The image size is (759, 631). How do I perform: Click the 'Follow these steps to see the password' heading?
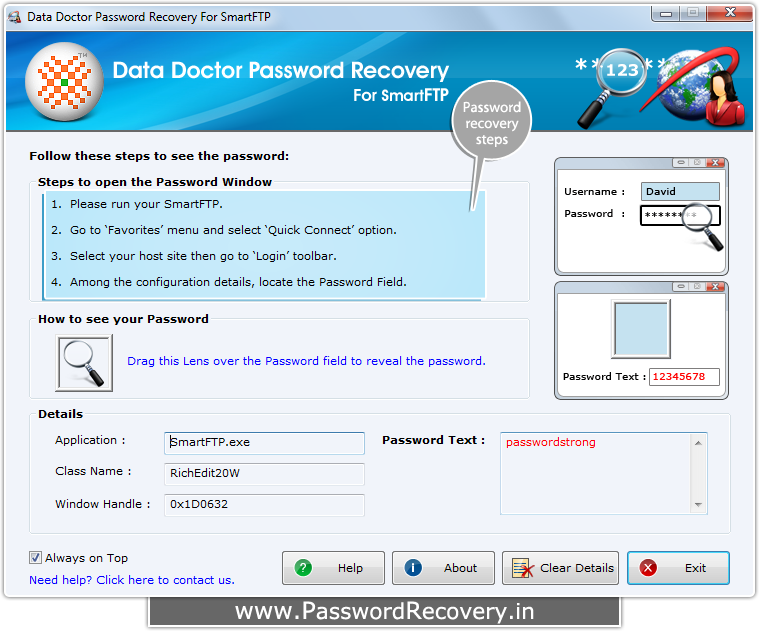pyautogui.click(x=159, y=156)
